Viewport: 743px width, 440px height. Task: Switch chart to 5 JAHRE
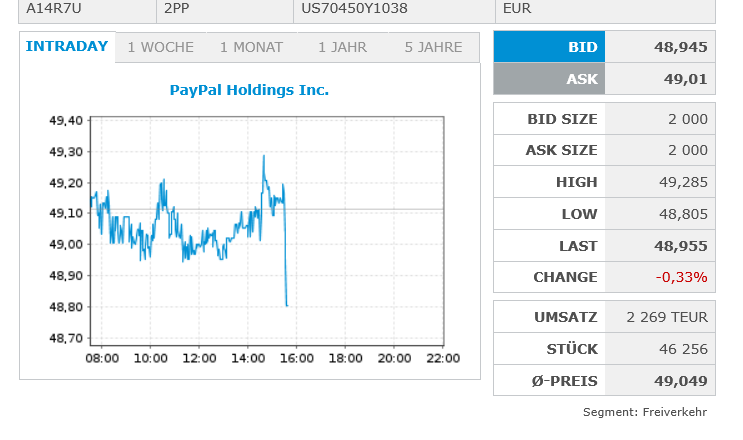(433, 47)
